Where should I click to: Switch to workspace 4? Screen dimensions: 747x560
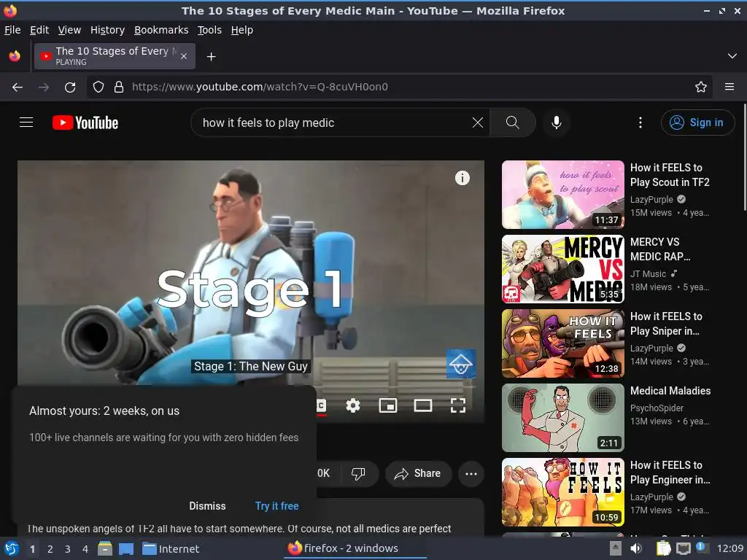85,549
